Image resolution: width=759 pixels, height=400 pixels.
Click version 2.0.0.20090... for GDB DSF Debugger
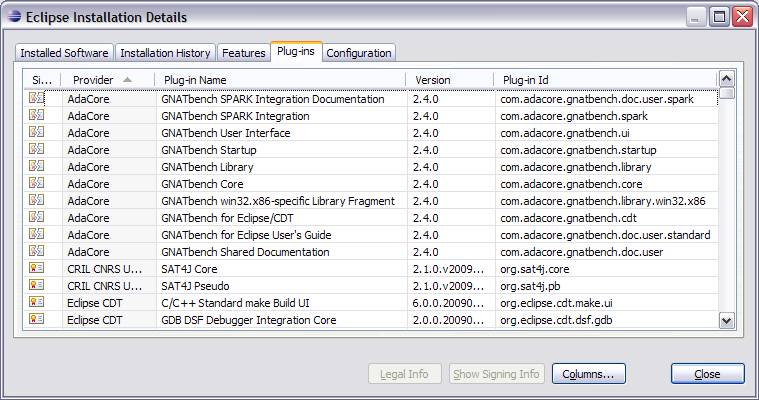[x=448, y=320]
